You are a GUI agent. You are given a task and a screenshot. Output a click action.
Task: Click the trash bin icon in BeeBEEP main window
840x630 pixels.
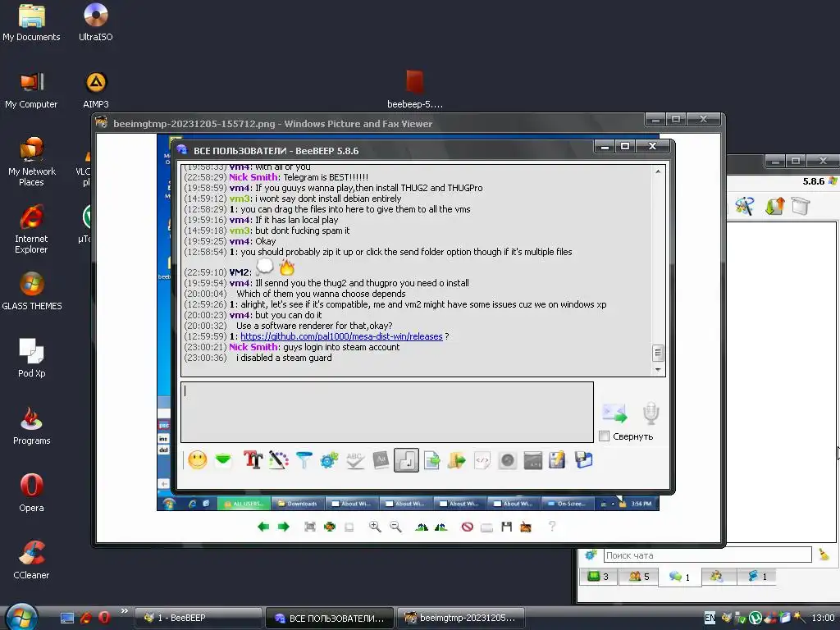pos(801,206)
